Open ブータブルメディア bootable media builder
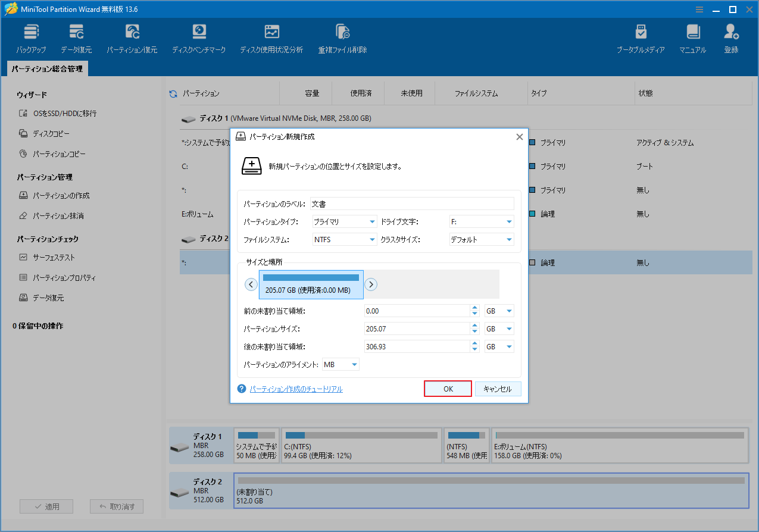 (642, 37)
